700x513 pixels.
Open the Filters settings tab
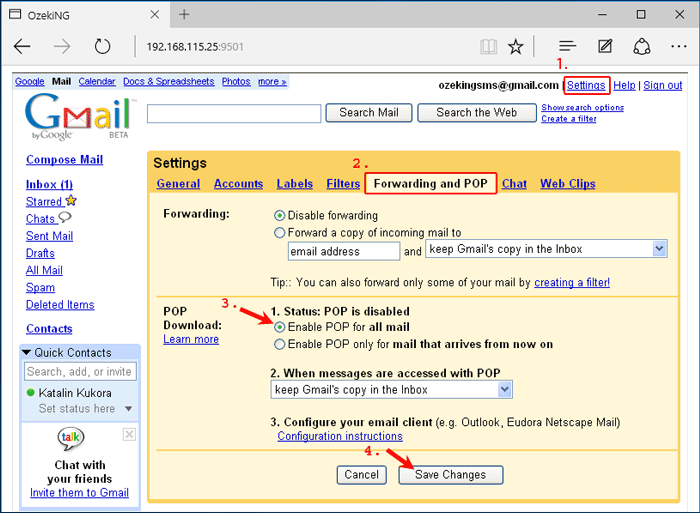343,184
